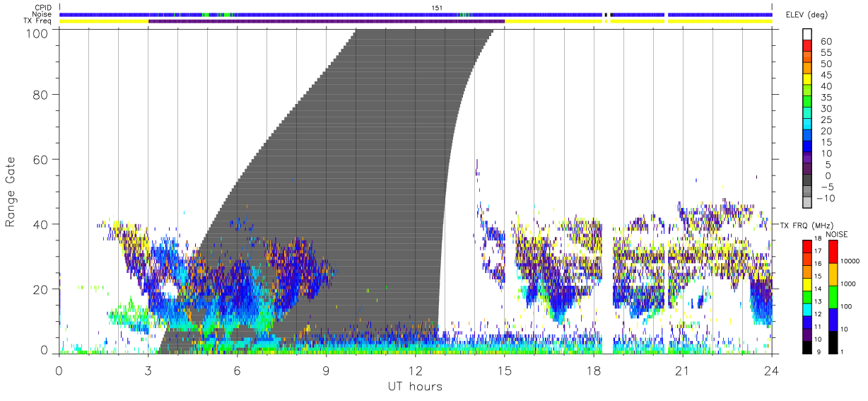Click the Range Gate axis title
Viewport: 868px width, 401px height.
pyautogui.click(x=11, y=192)
